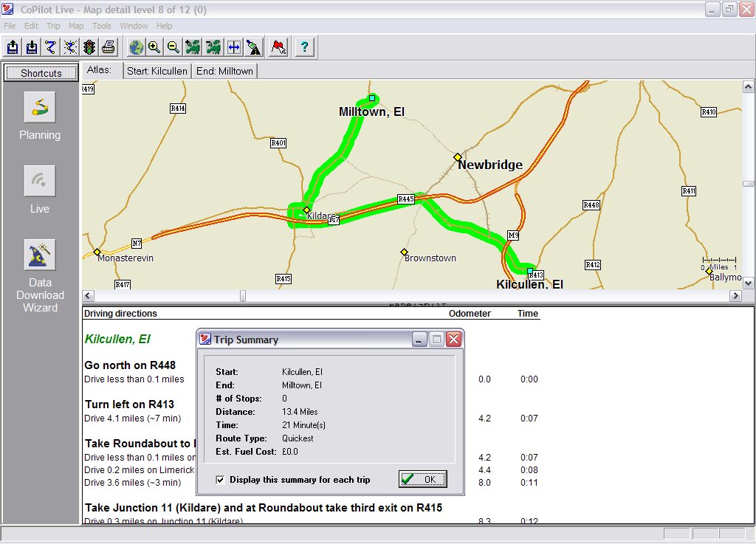The height and width of the screenshot is (544, 756).
Task: Click the 'Go north on R448' direction
Action: click(x=130, y=365)
